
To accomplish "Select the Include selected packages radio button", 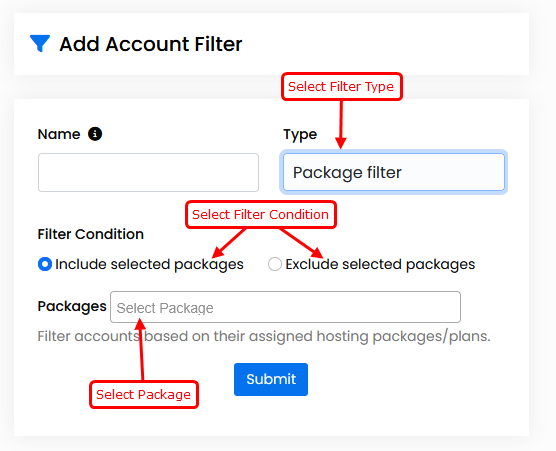I will pyautogui.click(x=45, y=264).
